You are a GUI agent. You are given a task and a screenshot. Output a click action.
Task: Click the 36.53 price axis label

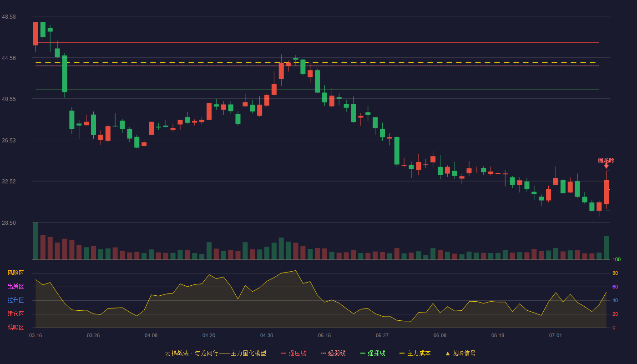point(9,140)
